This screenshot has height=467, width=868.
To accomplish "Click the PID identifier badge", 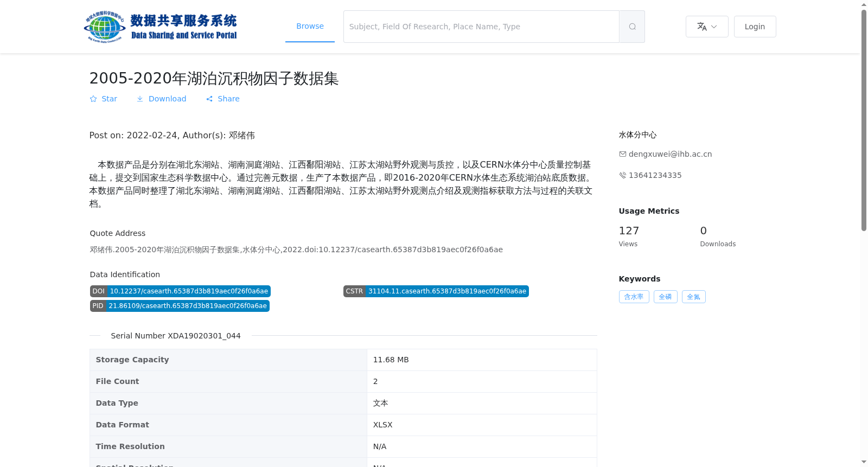I will click(180, 306).
